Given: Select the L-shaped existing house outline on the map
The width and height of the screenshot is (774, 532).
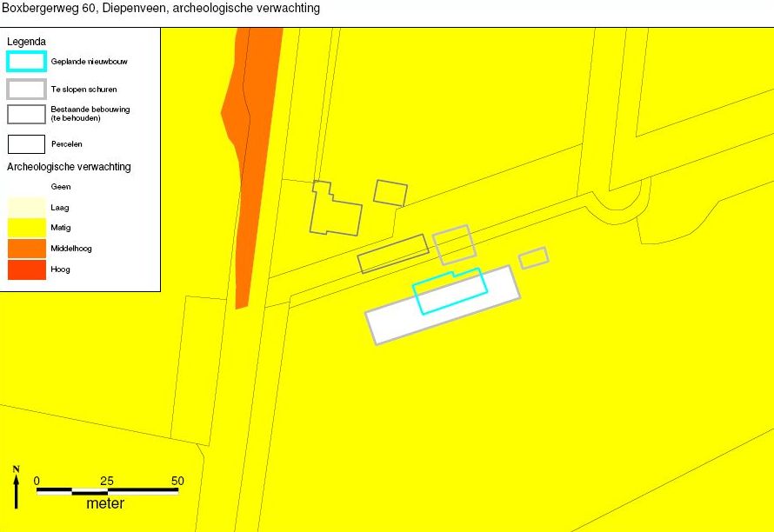Looking at the screenshot, I should [x=334, y=210].
